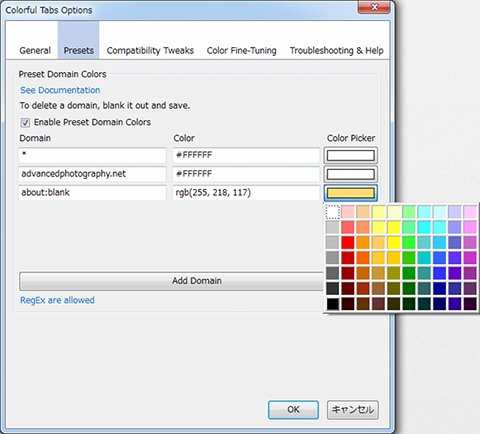Select the pure red swatch in the palette
The width and height of the screenshot is (480, 434).
[x=348, y=242]
